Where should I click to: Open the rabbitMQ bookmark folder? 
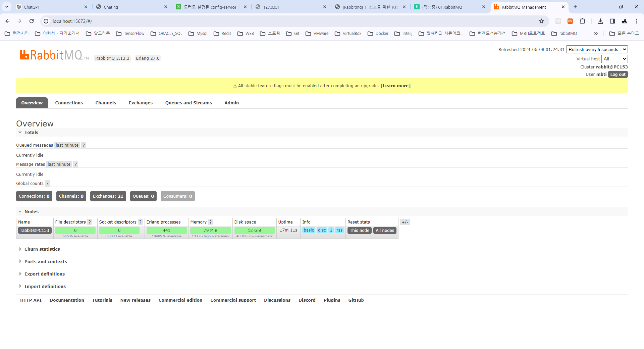[x=564, y=34]
